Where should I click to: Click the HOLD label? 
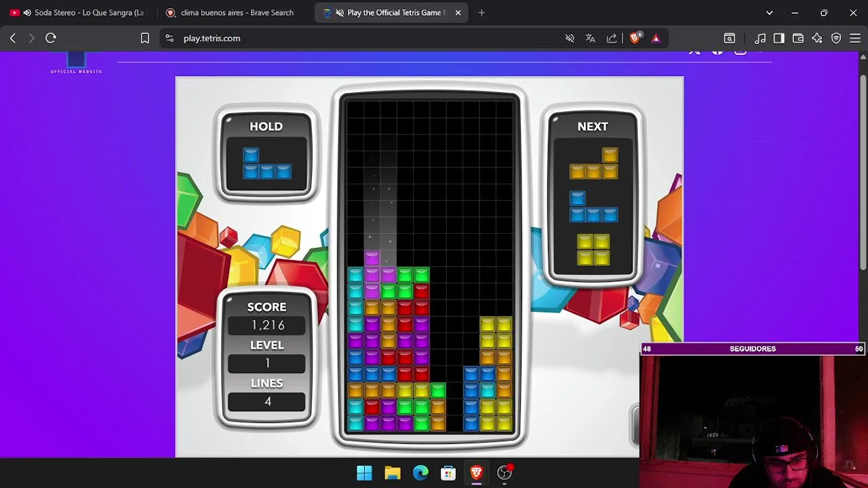(x=266, y=127)
